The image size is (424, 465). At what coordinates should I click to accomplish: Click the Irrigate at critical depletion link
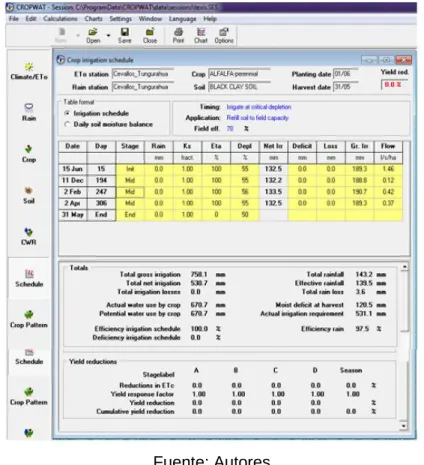point(259,107)
